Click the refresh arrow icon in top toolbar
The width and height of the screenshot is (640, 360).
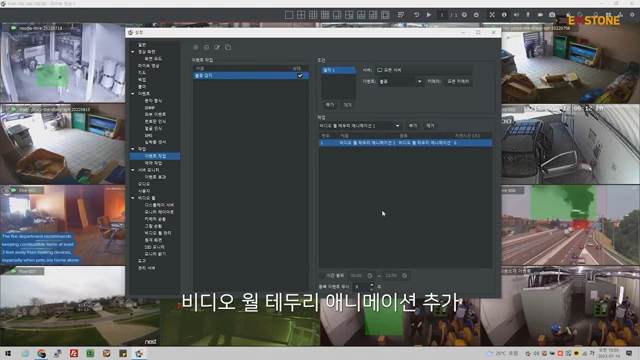[417, 15]
